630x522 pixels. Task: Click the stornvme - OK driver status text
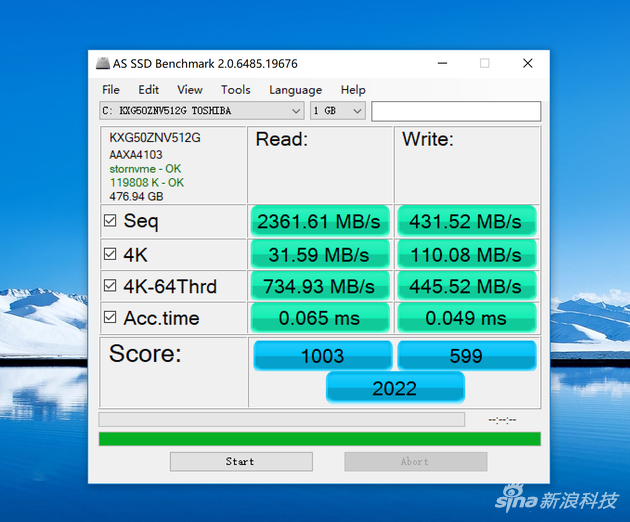(145, 169)
